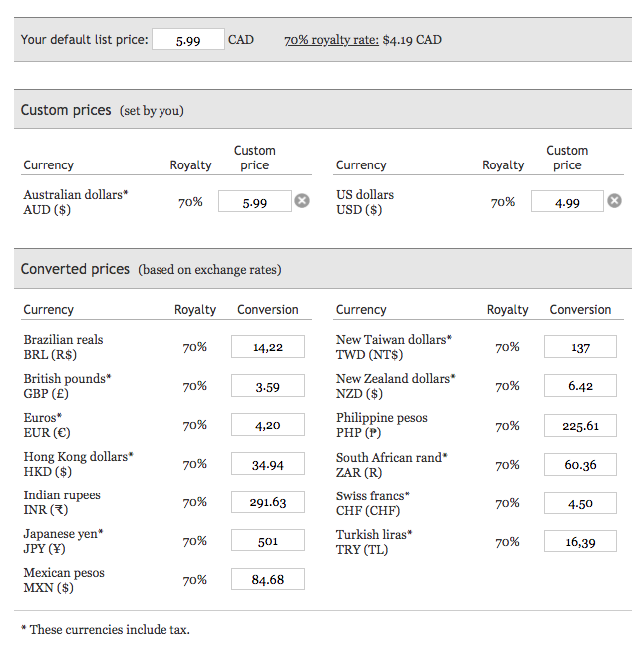Select the Brazilian reals conversion field
The width and height of the screenshot is (644, 657).
[x=267, y=347]
